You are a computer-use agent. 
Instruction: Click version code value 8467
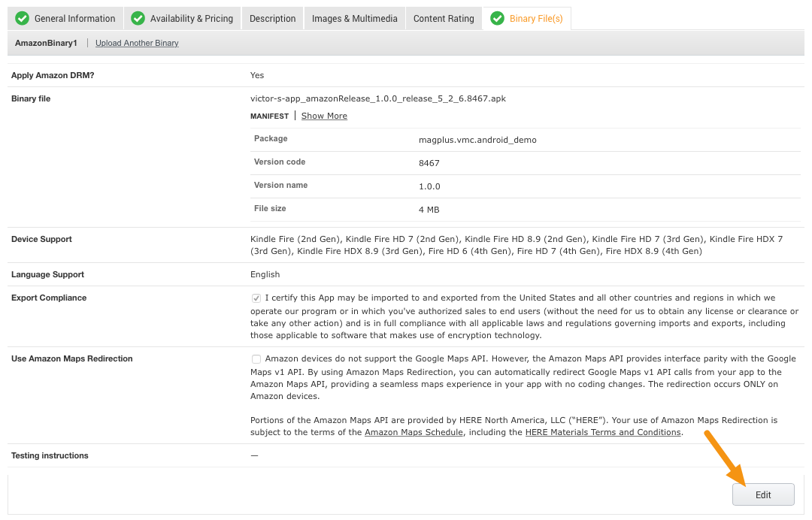point(429,163)
